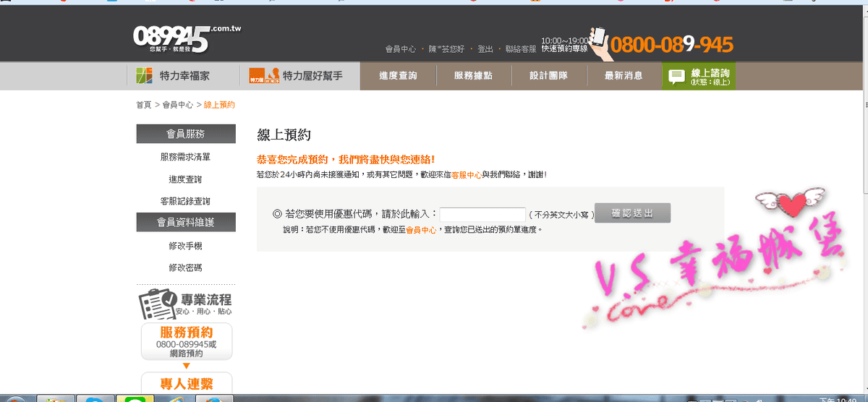Go to 設計團隊 in the navigation bar
The image size is (868, 402).
click(x=548, y=76)
